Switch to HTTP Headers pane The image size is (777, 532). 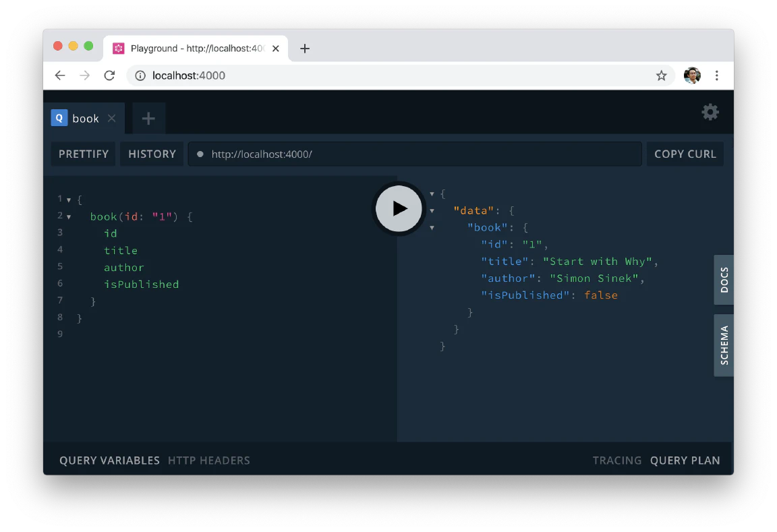point(208,461)
